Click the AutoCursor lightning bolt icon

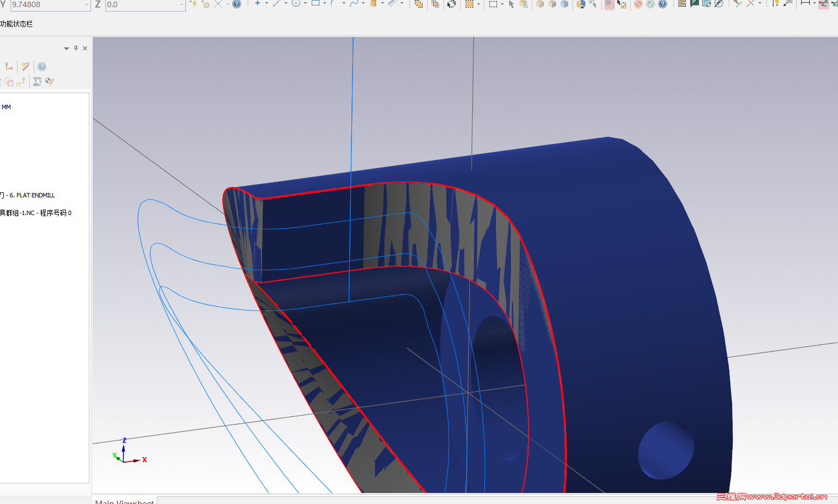tap(193, 4)
